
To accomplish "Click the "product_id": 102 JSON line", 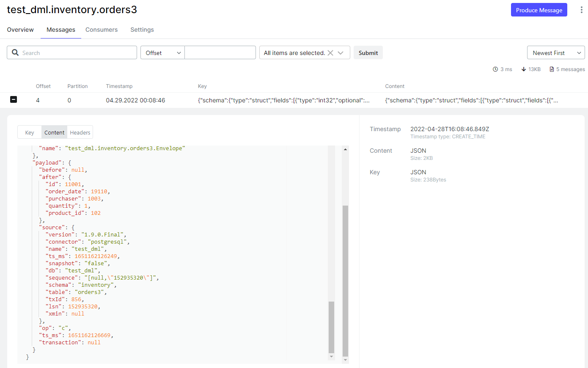I will click(73, 213).
